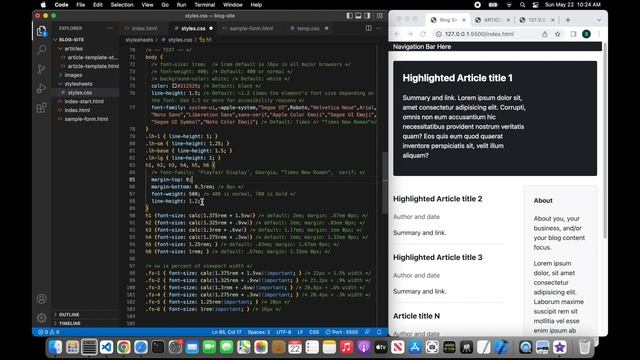Click the feedback icon in the status bar

click(x=368, y=332)
